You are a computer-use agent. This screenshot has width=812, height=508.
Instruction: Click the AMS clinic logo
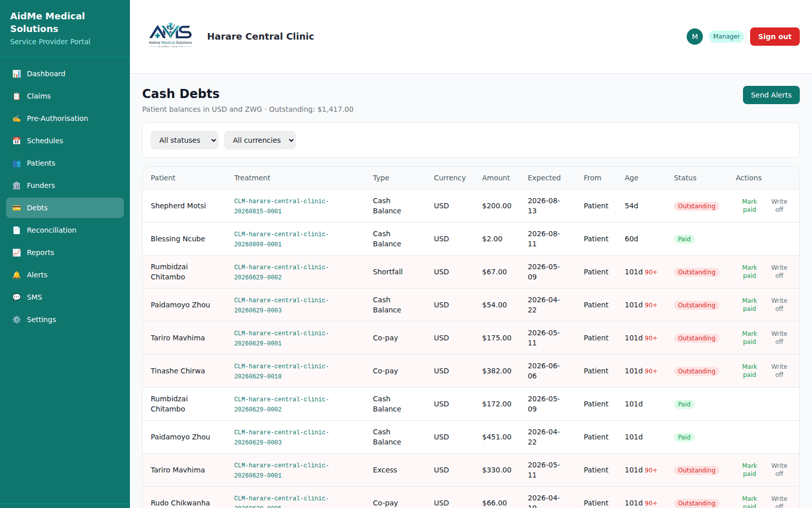tap(171, 36)
